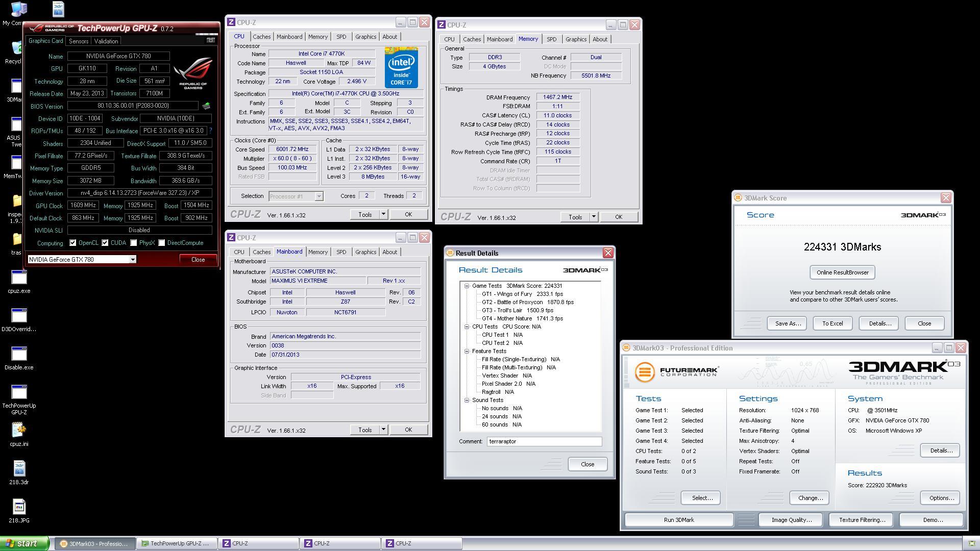Image resolution: width=980 pixels, height=551 pixels.
Task: Enable the DirectCompute checkbox
Action: tap(162, 243)
